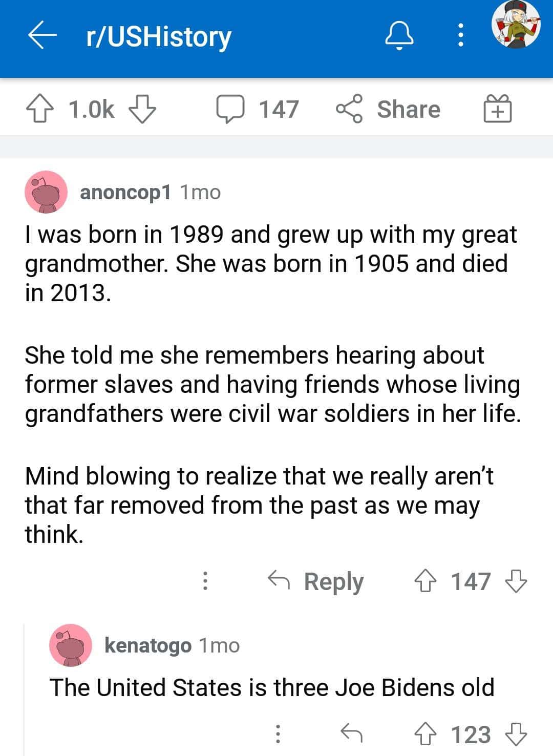This screenshot has width=553, height=756.
Task: Click the reply arrow on kenatogo's comment
Action: pos(352,734)
